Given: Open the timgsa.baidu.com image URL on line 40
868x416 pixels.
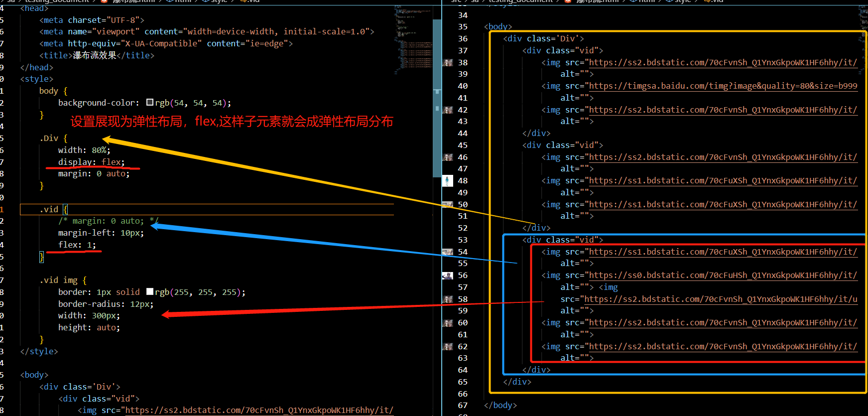Looking at the screenshot, I should pyautogui.click(x=723, y=86).
